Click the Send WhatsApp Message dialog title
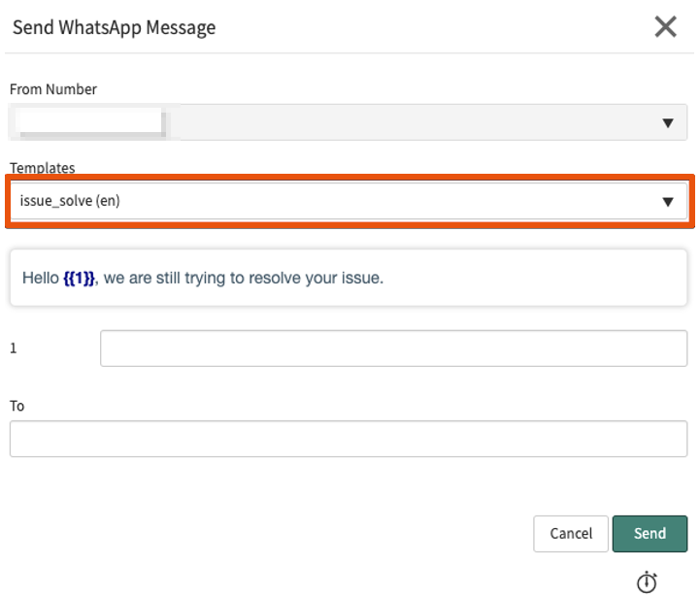The width and height of the screenshot is (700, 597). (114, 27)
